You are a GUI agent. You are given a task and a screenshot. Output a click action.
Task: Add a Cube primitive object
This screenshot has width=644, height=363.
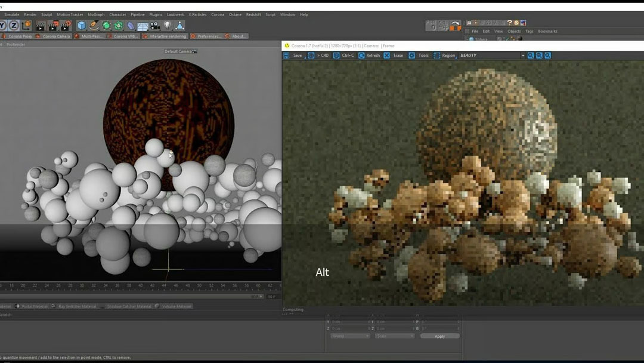[82, 26]
